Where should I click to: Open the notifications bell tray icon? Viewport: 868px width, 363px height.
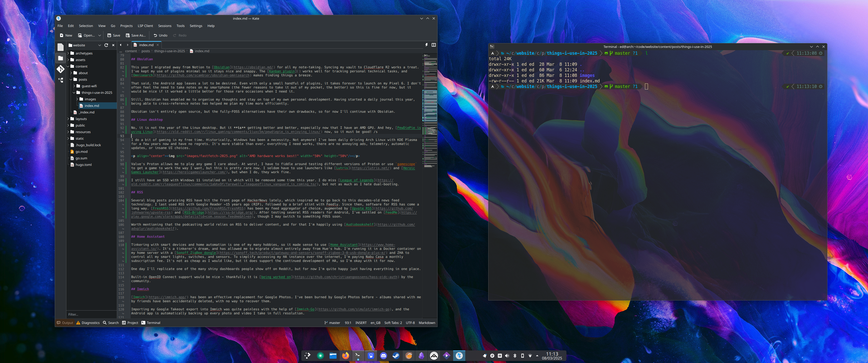click(484, 356)
